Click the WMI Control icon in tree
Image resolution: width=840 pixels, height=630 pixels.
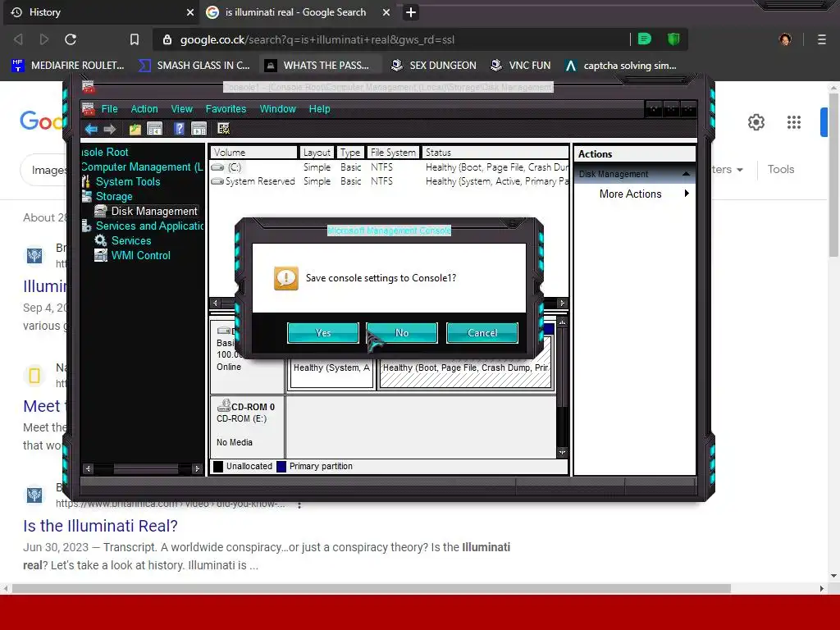(x=101, y=256)
